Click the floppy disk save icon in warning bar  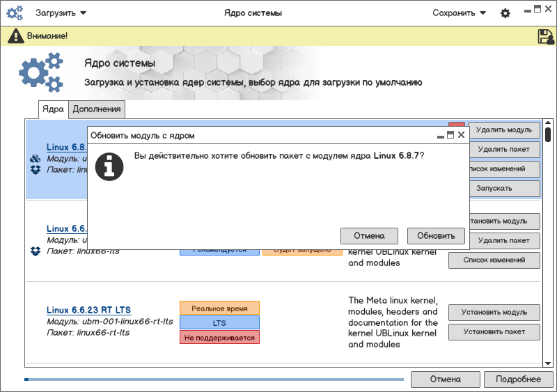tap(546, 36)
